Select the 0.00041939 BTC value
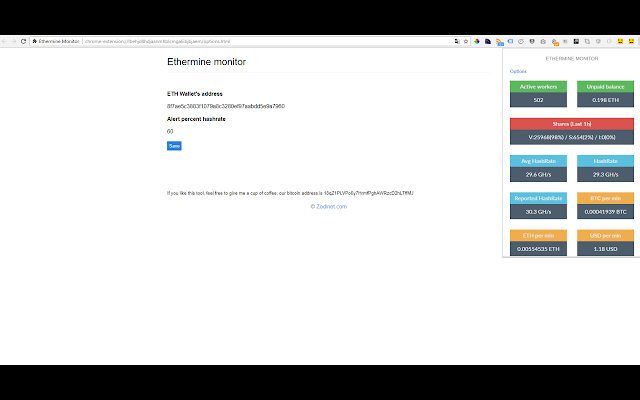 [605, 211]
